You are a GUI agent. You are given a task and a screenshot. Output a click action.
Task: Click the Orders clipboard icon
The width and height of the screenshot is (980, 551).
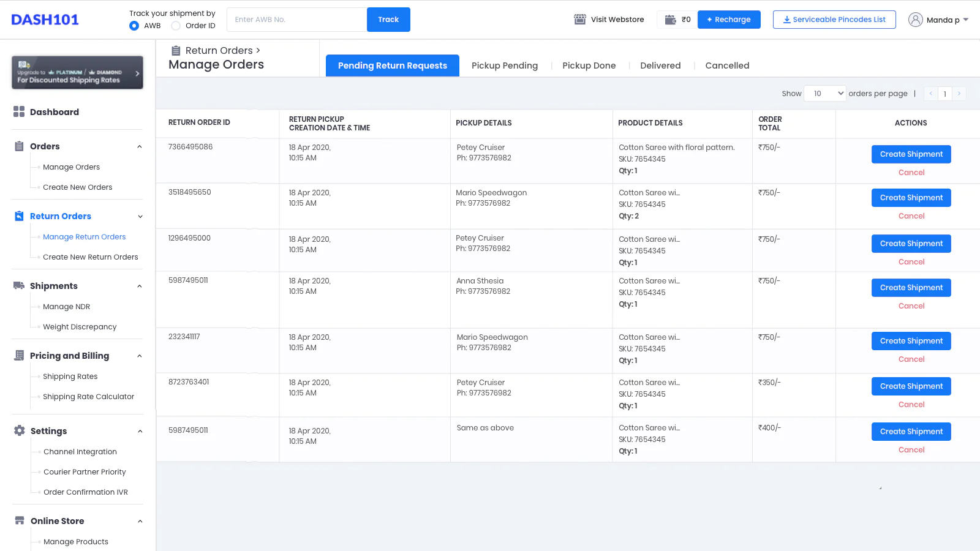(19, 146)
